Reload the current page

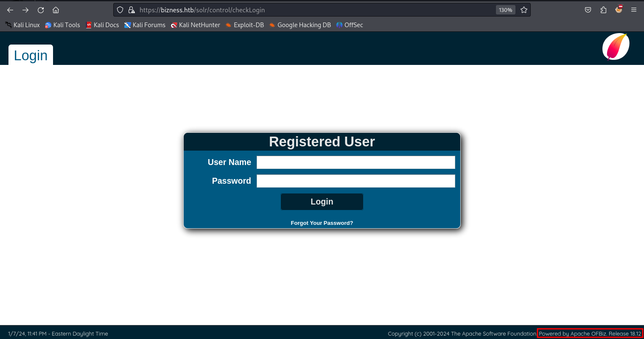[x=41, y=10]
